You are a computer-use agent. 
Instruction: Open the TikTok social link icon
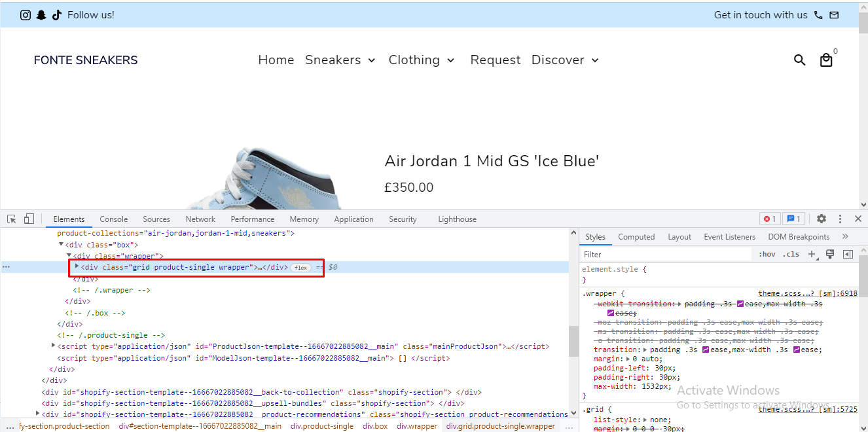coord(57,15)
